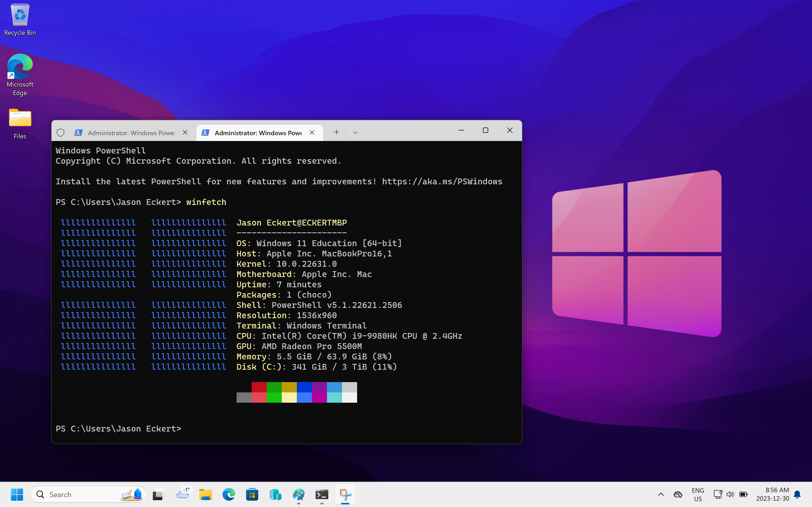Screen dimensions: 812x507
Task: Open the Start menu
Action: click(x=17, y=494)
